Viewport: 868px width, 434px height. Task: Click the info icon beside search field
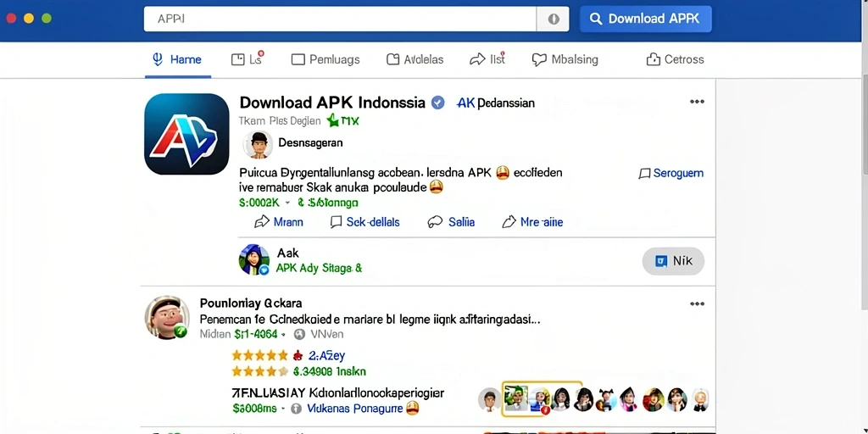coord(553,19)
